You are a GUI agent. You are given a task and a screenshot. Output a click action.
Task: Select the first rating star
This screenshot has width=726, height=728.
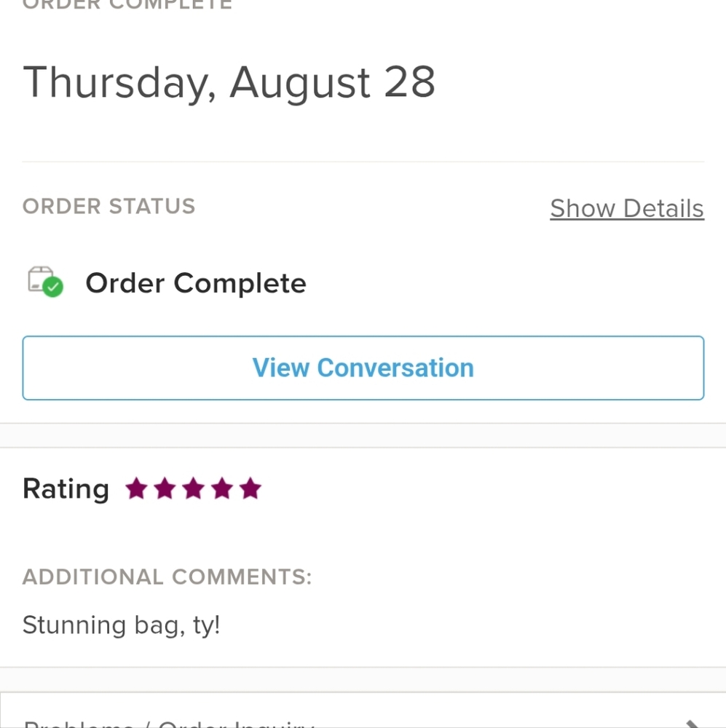137,488
